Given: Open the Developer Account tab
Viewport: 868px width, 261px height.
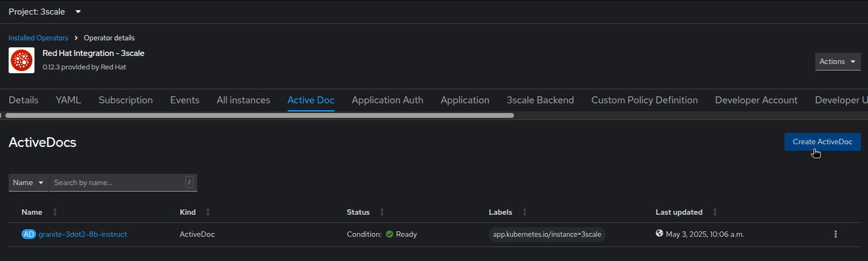Looking at the screenshot, I should coord(756,100).
